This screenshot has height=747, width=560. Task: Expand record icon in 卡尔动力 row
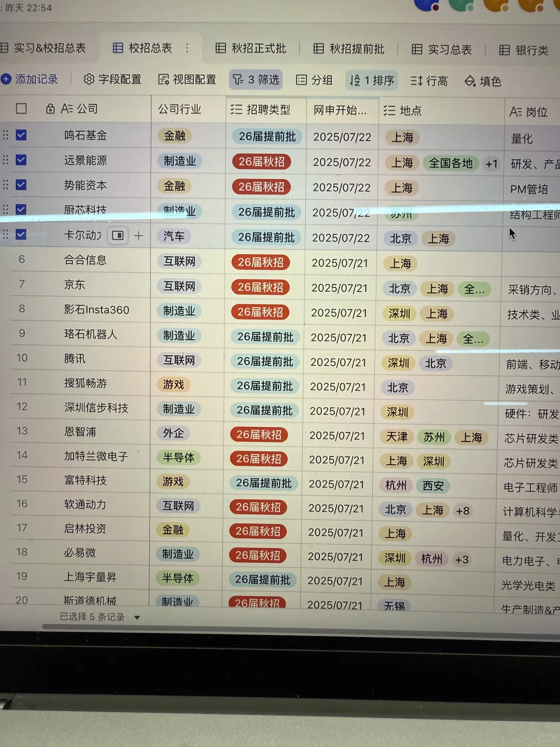click(118, 236)
